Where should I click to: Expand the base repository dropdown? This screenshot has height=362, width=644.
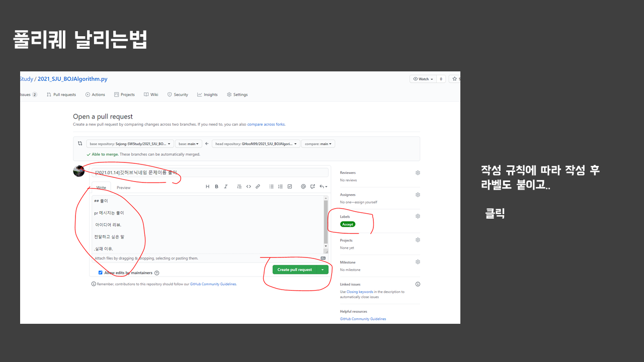[130, 144]
